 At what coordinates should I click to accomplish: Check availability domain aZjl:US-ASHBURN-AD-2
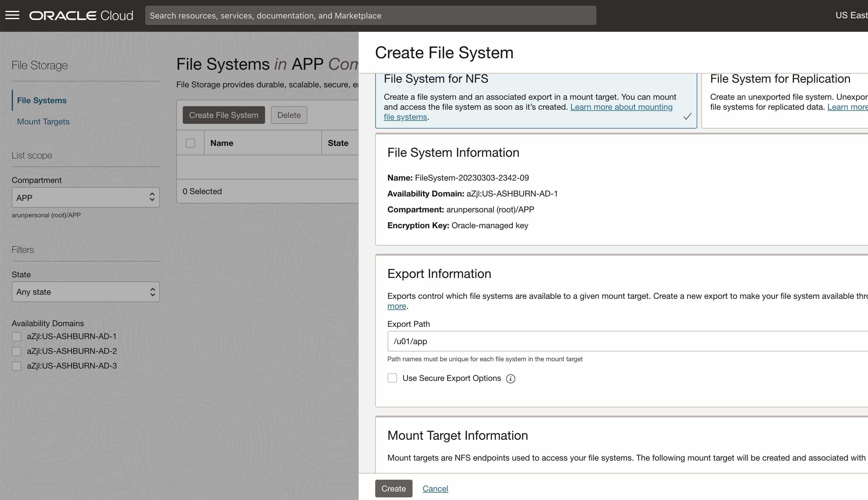[16, 351]
